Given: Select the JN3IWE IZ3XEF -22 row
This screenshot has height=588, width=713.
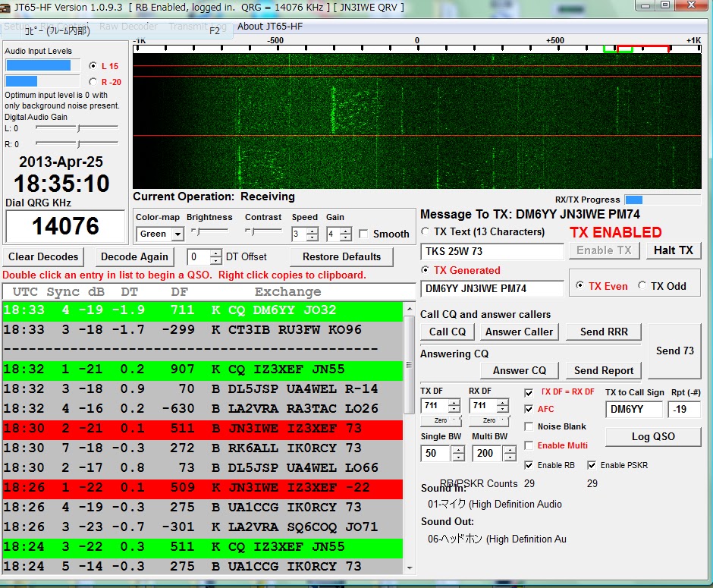Looking at the screenshot, I should point(203,488).
